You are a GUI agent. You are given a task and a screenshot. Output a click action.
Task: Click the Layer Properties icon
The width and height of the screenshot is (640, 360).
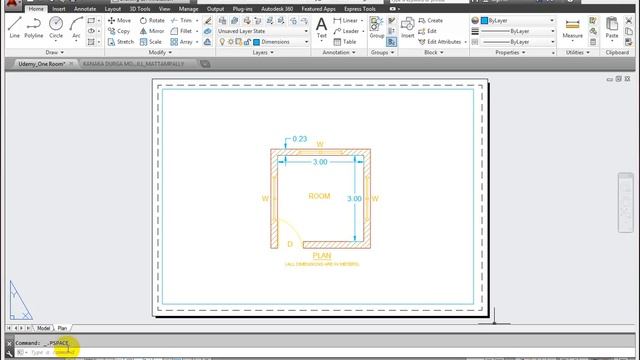tap(222, 20)
